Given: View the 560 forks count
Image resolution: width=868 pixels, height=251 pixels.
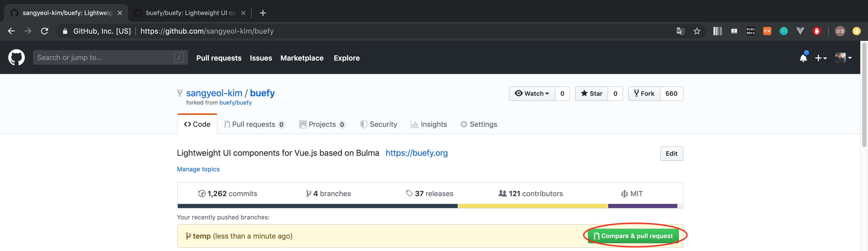Looking at the screenshot, I should click(671, 93).
